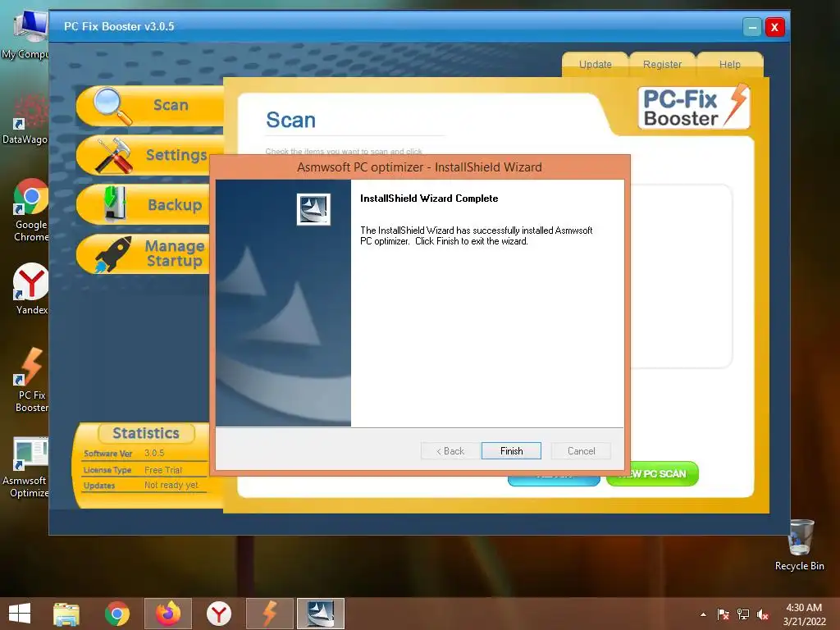
Task: Switch to the Register tab
Action: 662,64
